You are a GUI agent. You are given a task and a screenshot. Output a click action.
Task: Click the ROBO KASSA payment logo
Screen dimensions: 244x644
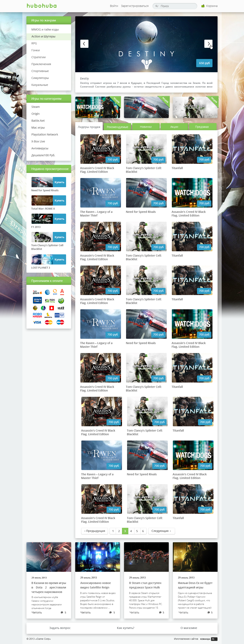click(37, 315)
